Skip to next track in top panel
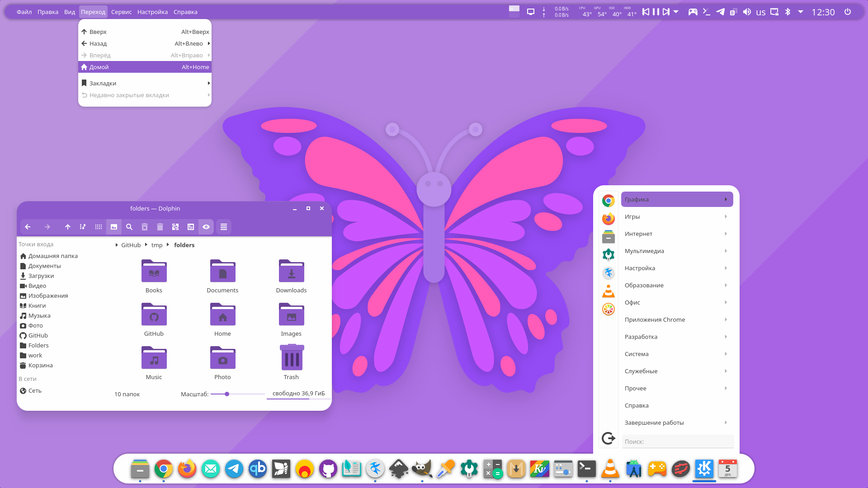Image resolution: width=868 pixels, height=488 pixels. coord(666,12)
